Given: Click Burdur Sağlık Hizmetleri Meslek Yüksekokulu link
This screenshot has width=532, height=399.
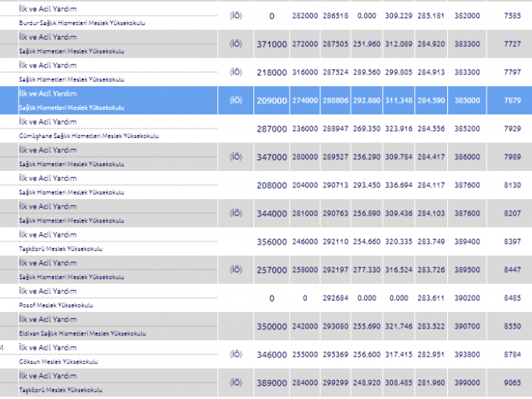Looking at the screenshot, I should pos(82,23).
